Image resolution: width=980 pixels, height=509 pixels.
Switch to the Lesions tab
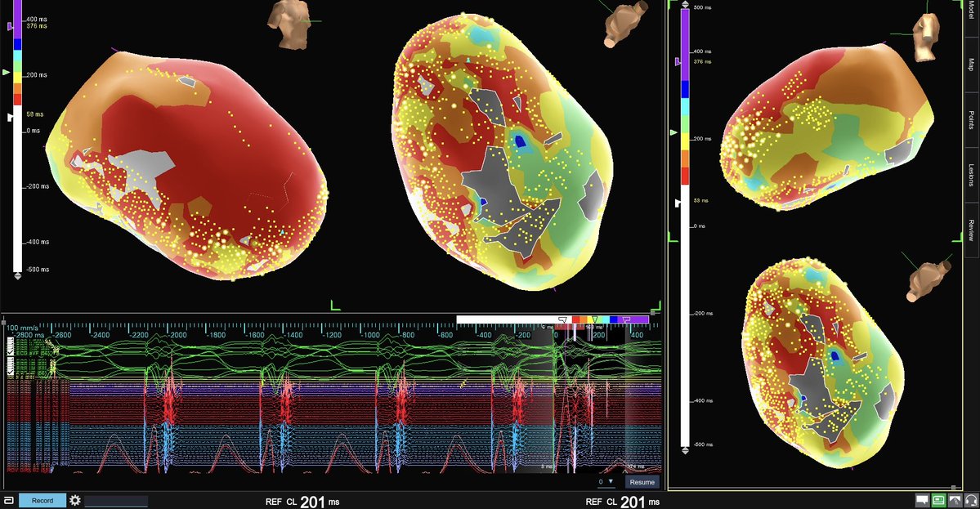971,175
